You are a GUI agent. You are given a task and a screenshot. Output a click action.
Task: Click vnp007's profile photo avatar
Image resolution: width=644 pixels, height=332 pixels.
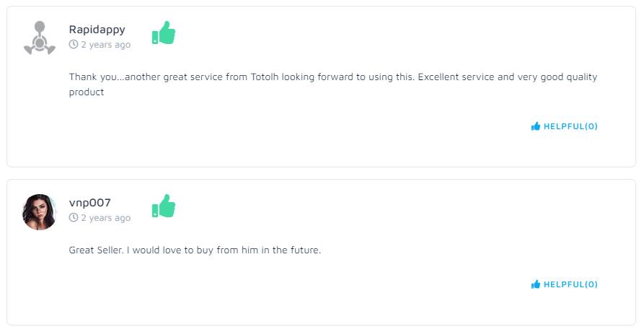click(40, 211)
